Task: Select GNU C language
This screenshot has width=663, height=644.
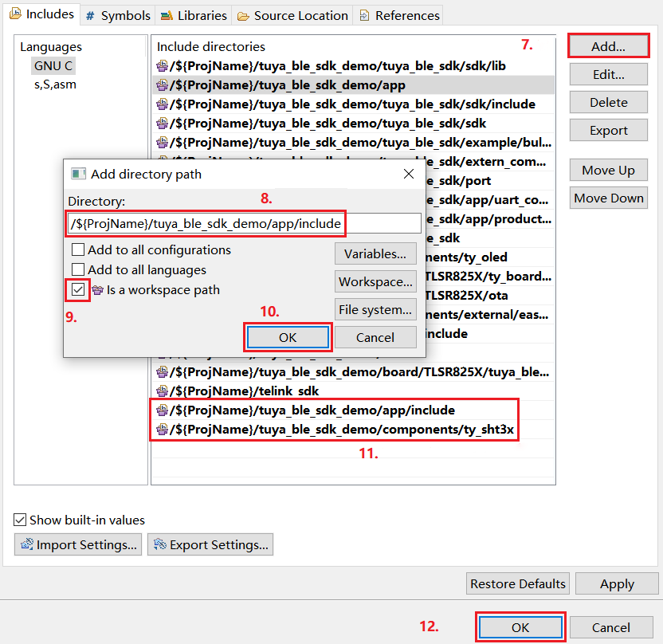Action: 53,66
